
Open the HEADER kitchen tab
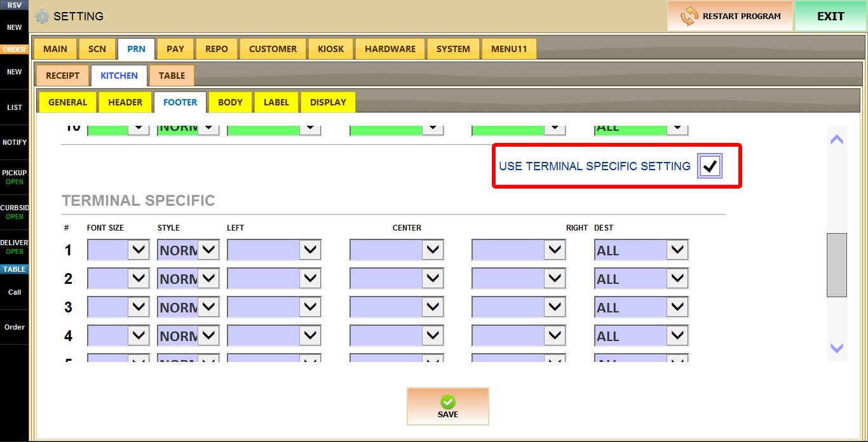(125, 102)
